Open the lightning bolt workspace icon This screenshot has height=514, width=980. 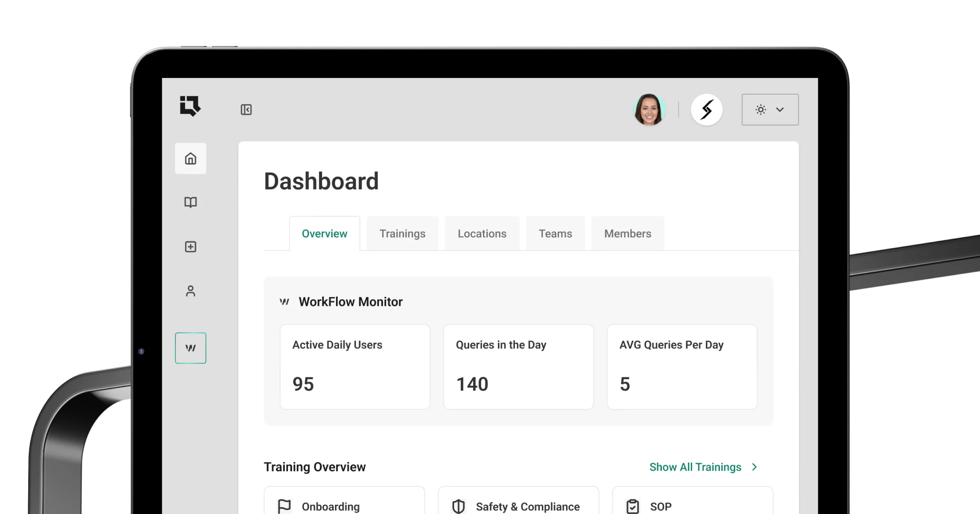(707, 109)
